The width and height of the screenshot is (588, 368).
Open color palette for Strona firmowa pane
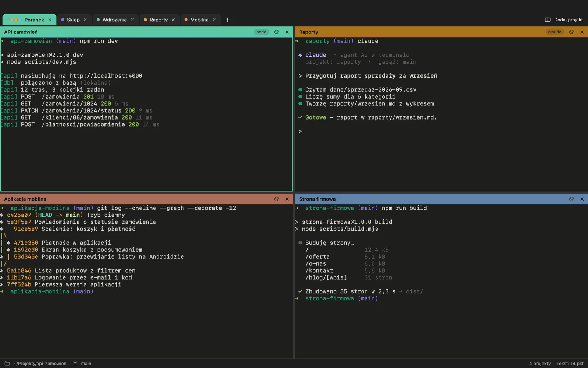571,199
